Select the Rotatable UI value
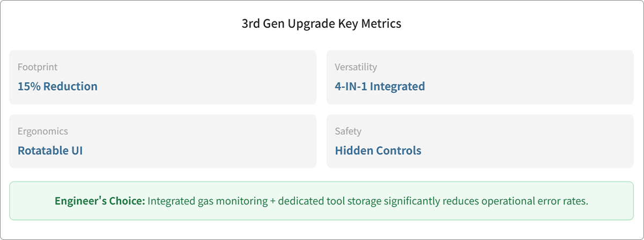Image resolution: width=644 pixels, height=240 pixels. [x=50, y=151]
